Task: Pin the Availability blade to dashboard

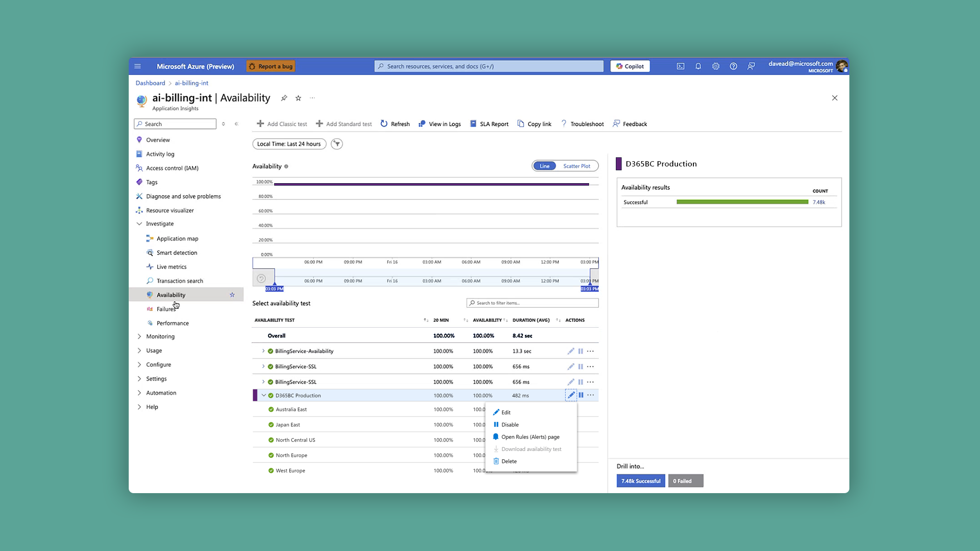Action: point(284,98)
